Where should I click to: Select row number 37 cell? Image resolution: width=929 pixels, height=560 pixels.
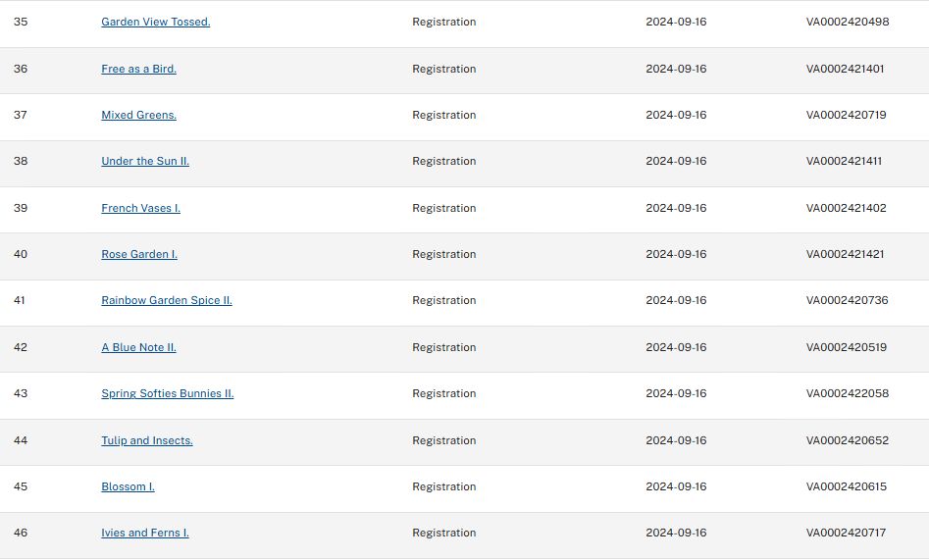(x=21, y=115)
